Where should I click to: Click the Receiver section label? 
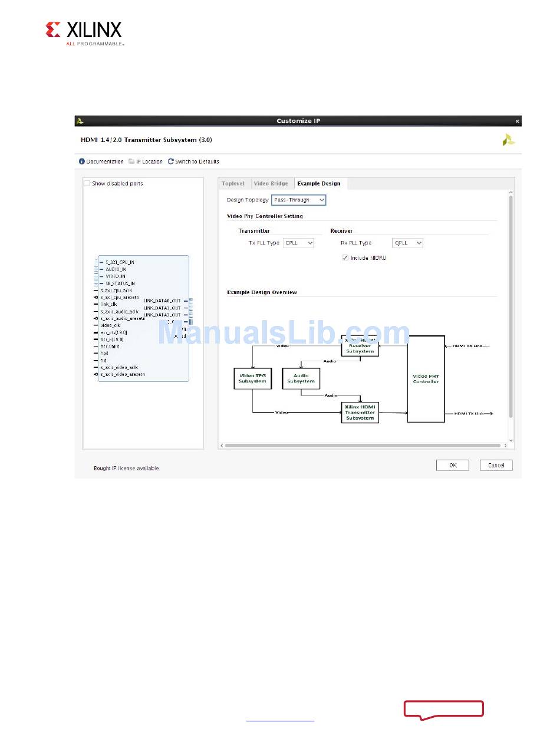(x=341, y=231)
